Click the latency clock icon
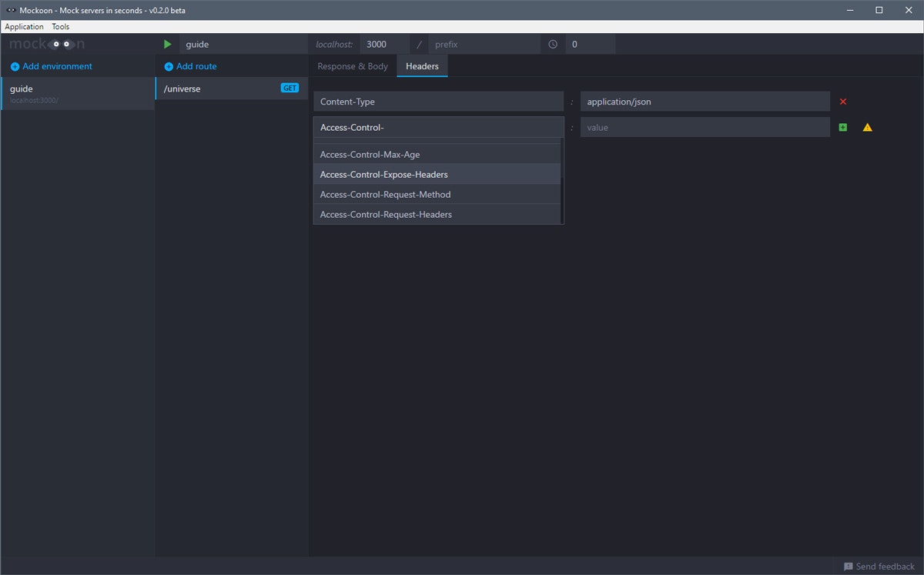Screen dimensions: 924x575 553,45
